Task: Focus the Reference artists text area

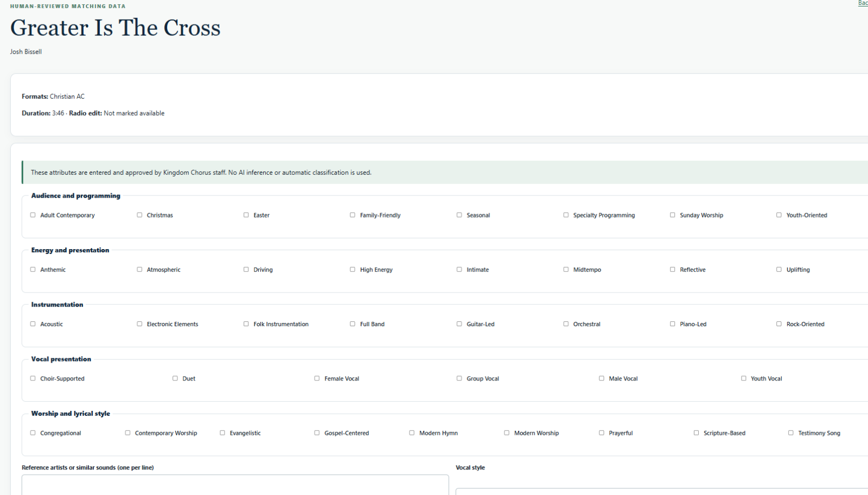Action: click(x=235, y=485)
